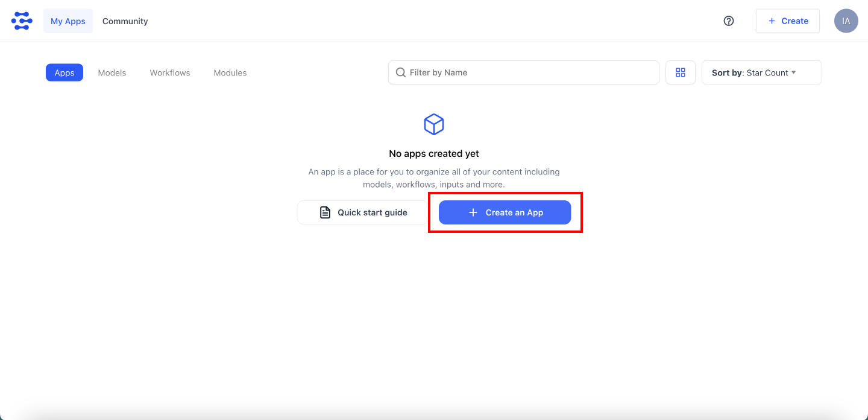Click the Sort by dropdown arrow

[794, 72]
